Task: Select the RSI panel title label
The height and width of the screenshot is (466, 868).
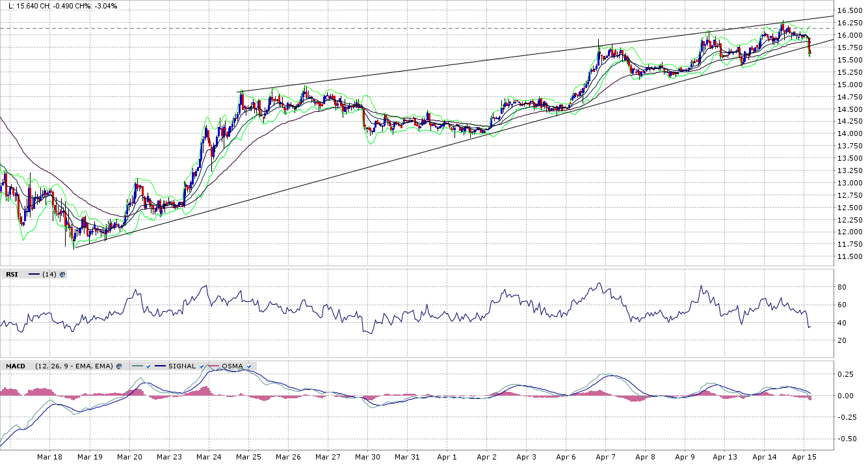Action: tap(12, 275)
